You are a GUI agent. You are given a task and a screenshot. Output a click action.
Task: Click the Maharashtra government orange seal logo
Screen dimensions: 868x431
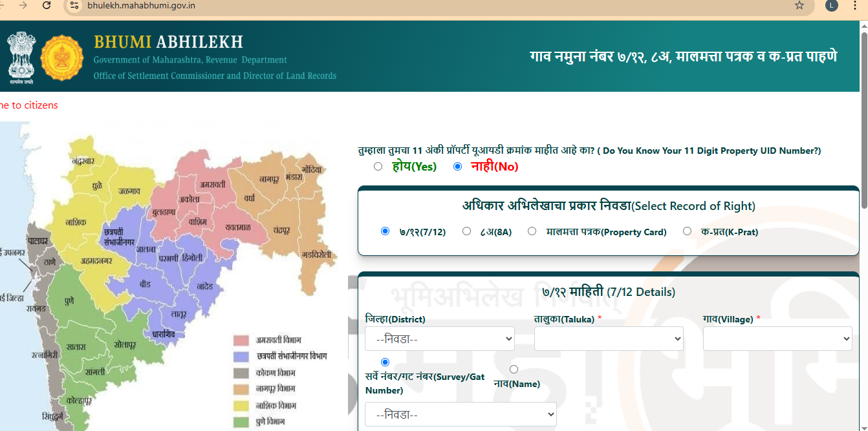[62, 58]
